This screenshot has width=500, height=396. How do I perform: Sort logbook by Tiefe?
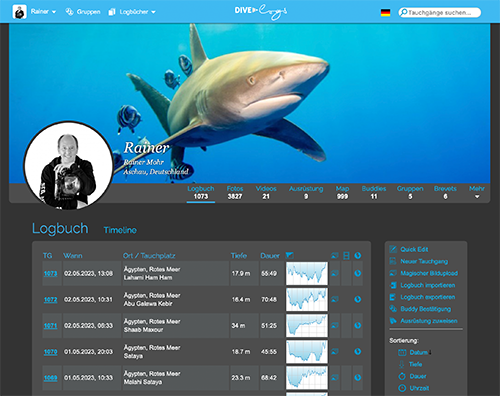(x=415, y=364)
